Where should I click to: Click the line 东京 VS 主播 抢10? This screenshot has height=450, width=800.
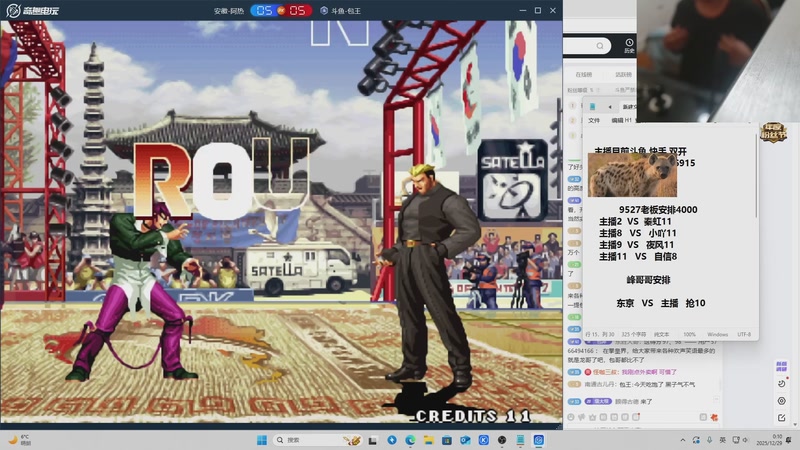(661, 304)
